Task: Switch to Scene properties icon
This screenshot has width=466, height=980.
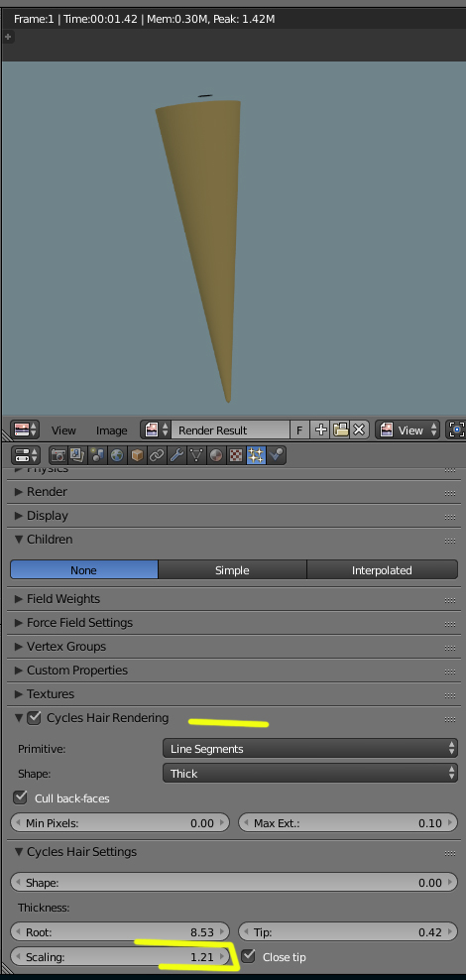Action: (x=97, y=455)
